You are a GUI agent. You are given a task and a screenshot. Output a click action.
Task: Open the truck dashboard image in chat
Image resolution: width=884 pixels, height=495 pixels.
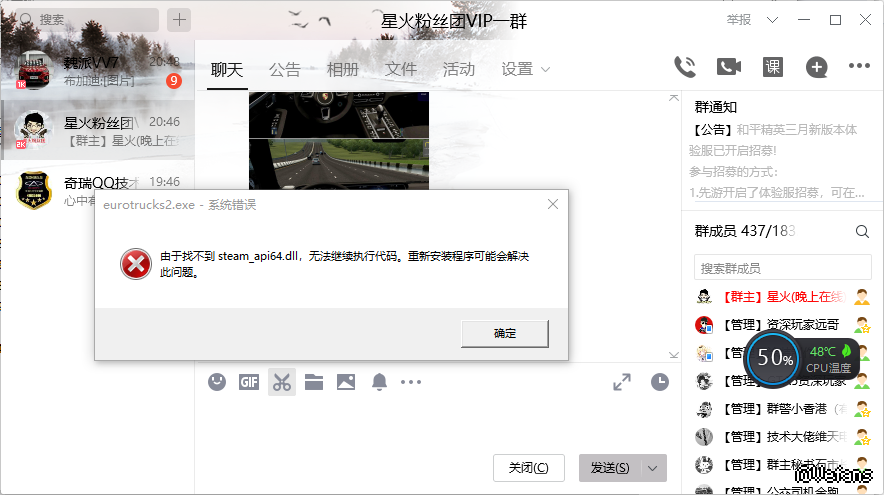pos(339,115)
